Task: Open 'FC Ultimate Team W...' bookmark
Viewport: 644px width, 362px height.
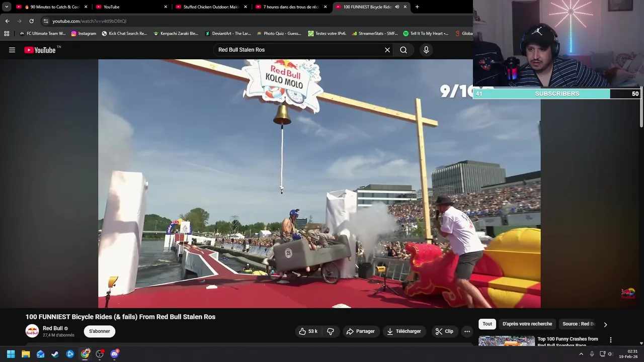Action: point(42,33)
